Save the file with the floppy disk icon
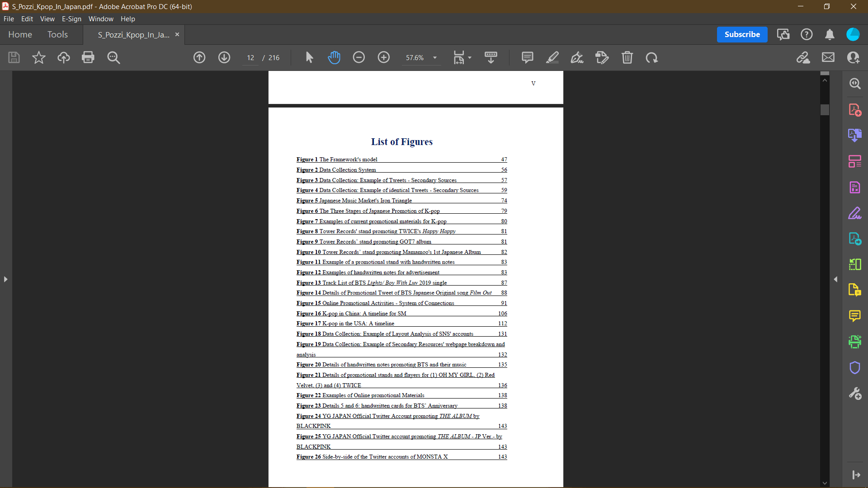Image resolution: width=868 pixels, height=488 pixels. point(14,57)
